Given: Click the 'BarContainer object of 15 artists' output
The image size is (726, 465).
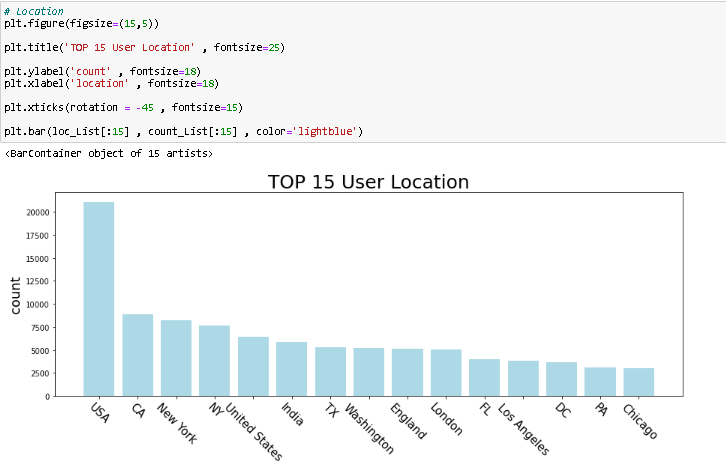Looking at the screenshot, I should coord(108,153).
